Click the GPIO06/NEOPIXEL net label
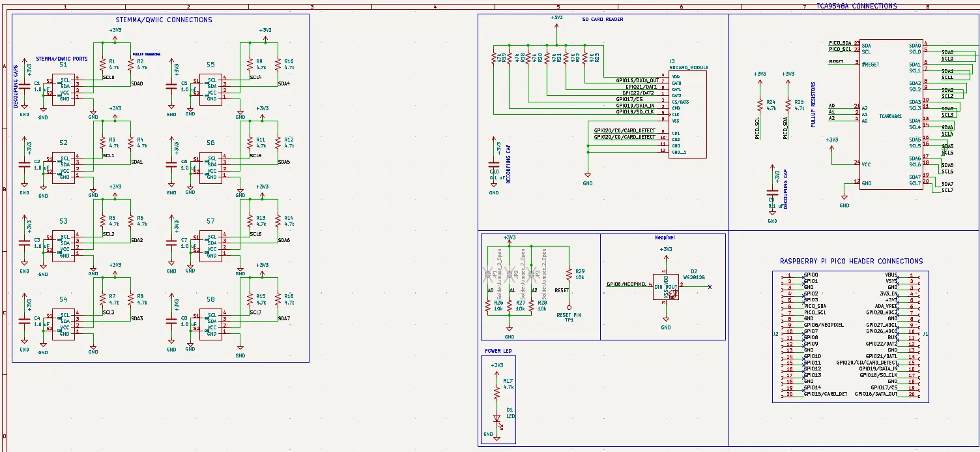Image resolution: width=980 pixels, height=452 pixels. pyautogui.click(x=626, y=283)
